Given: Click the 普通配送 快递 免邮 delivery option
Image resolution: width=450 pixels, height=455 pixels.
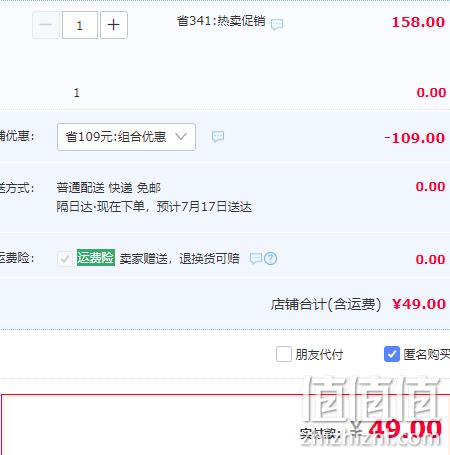Looking at the screenshot, I should pyautogui.click(x=109, y=188).
